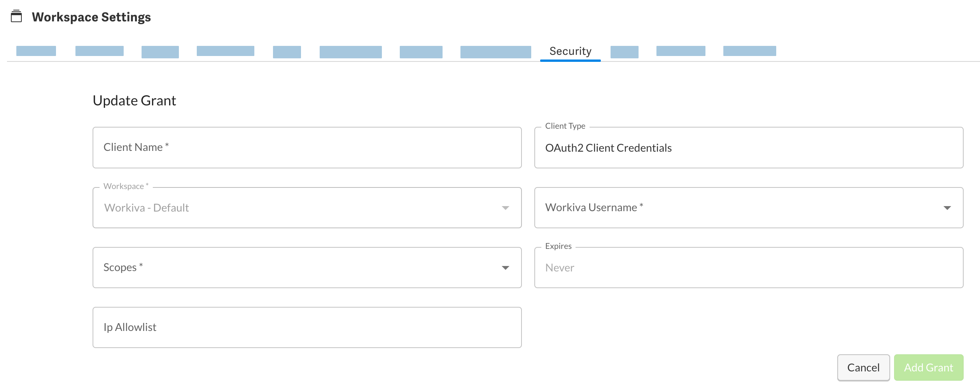This screenshot has height=392, width=980.
Task: Expand the Scopes chevron arrow
Action: tap(506, 267)
